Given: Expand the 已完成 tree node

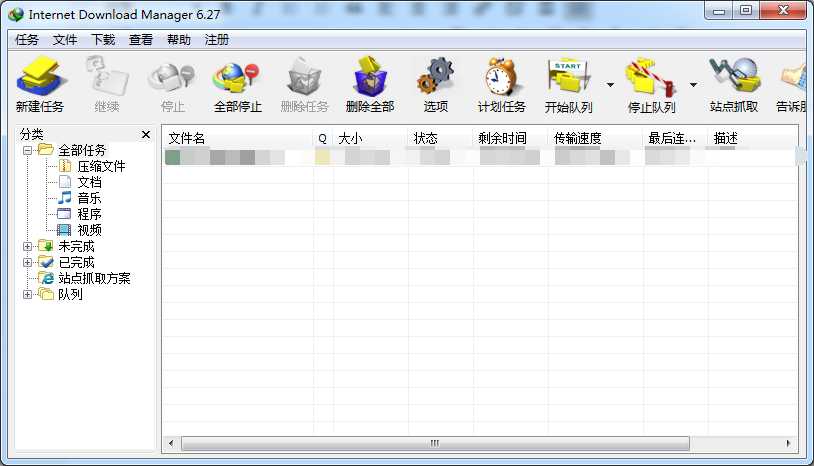Looking at the screenshot, I should point(28,263).
